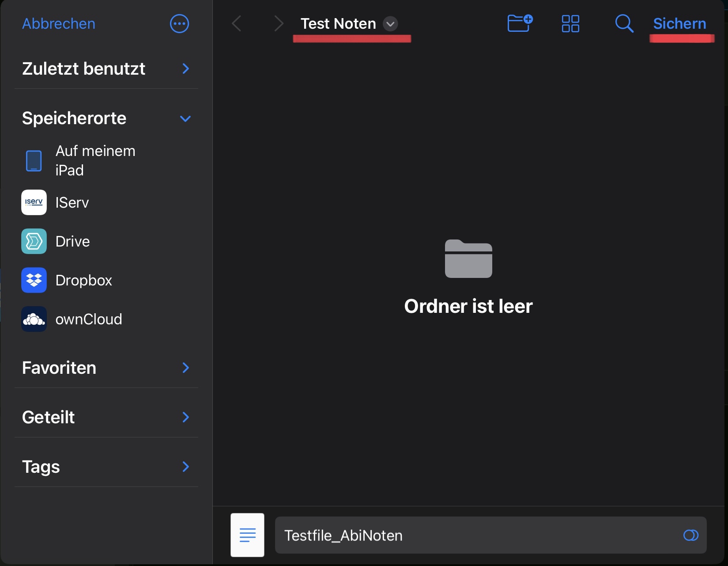Open the Test Noten folder dropdown
728x566 pixels.
(x=390, y=24)
